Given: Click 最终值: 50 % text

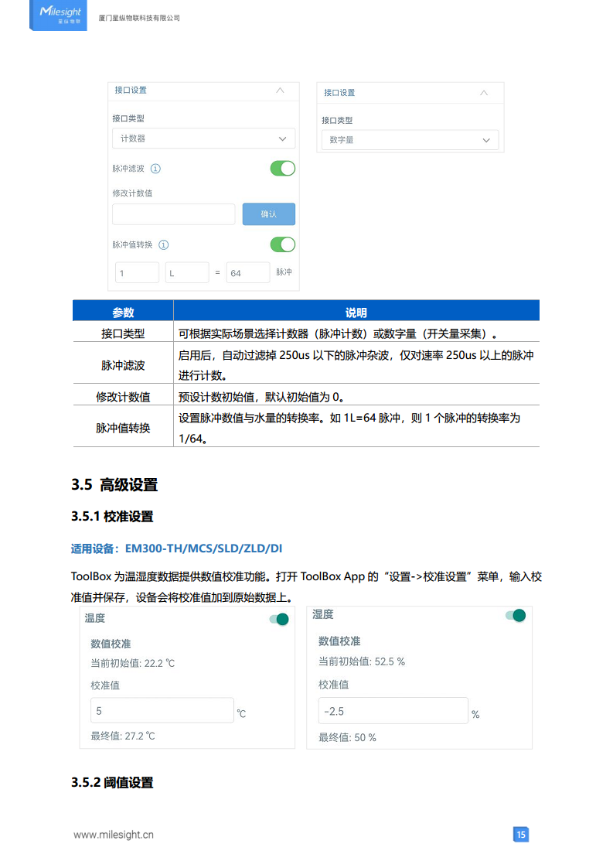Looking at the screenshot, I should tap(347, 737).
